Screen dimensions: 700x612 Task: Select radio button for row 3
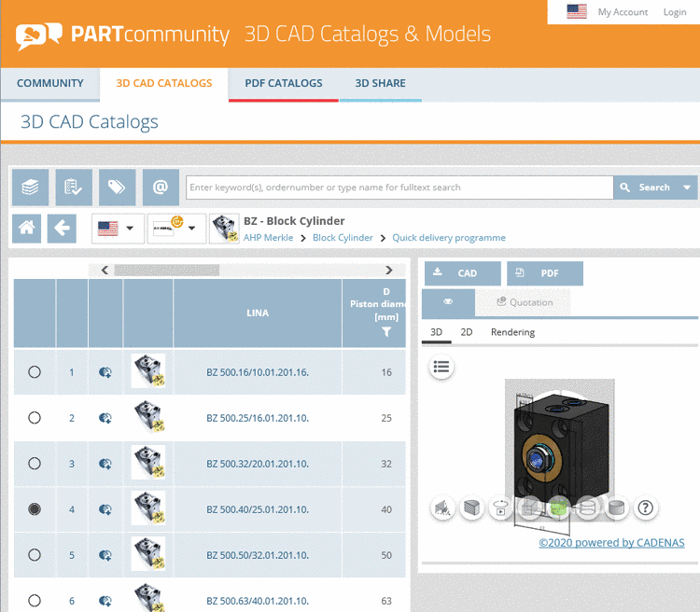[x=35, y=464]
